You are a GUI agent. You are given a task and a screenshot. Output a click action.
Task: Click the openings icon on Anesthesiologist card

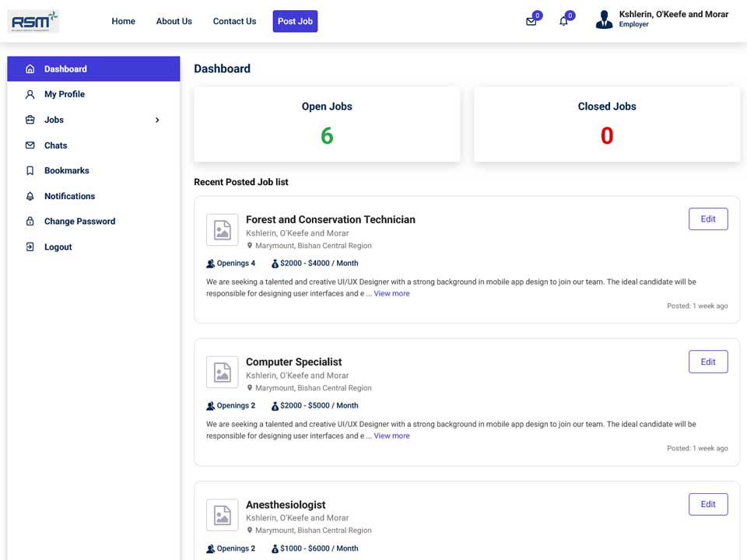click(211, 548)
